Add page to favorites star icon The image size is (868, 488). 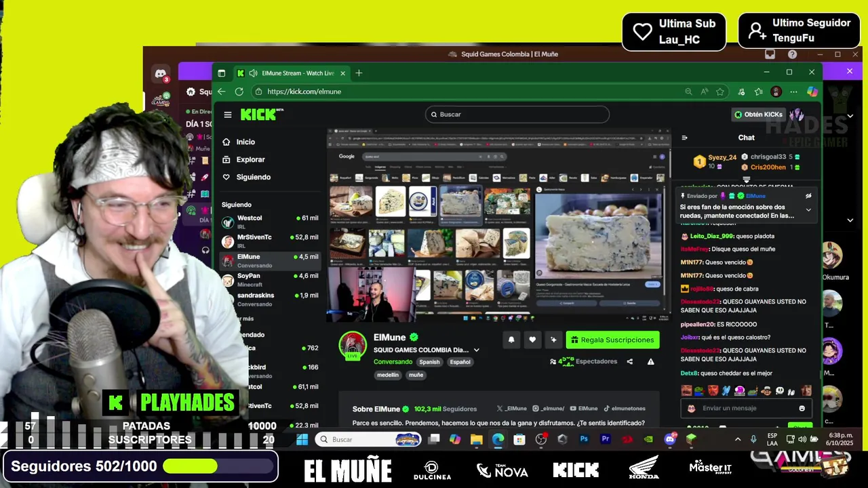(x=720, y=91)
